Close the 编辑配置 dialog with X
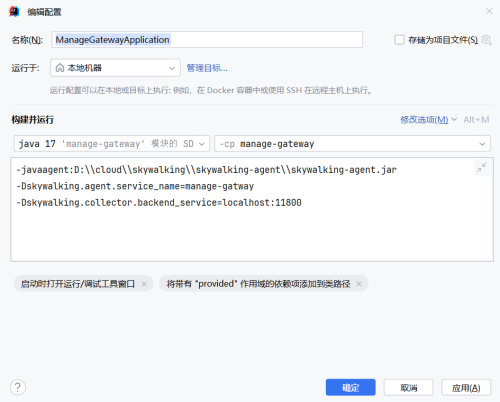 pos(489,11)
